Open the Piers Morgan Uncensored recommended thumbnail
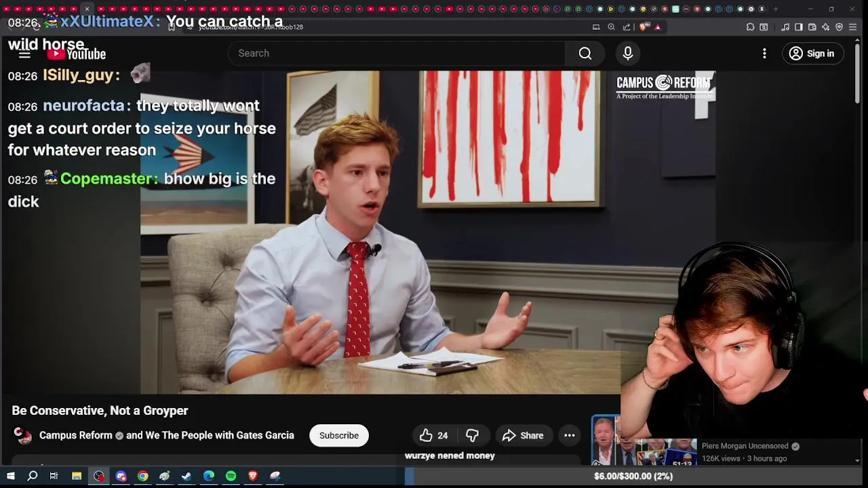The width and height of the screenshot is (868, 488). tap(644, 441)
